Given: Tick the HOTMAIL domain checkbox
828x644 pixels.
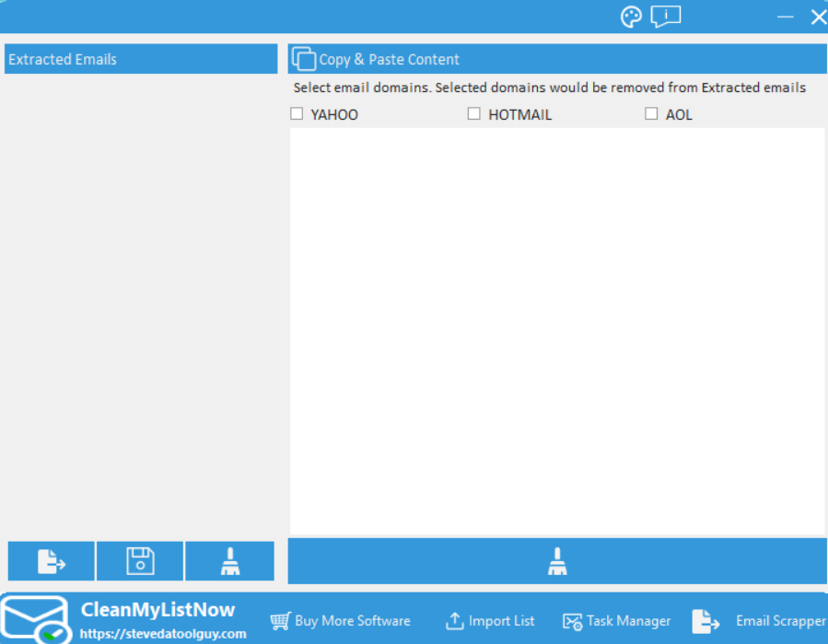Looking at the screenshot, I should [x=474, y=114].
